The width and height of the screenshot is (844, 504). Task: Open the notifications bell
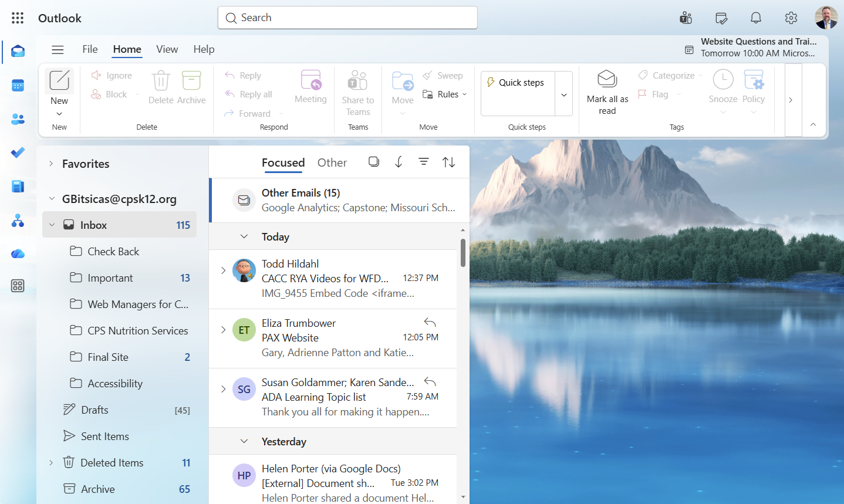[x=756, y=18]
